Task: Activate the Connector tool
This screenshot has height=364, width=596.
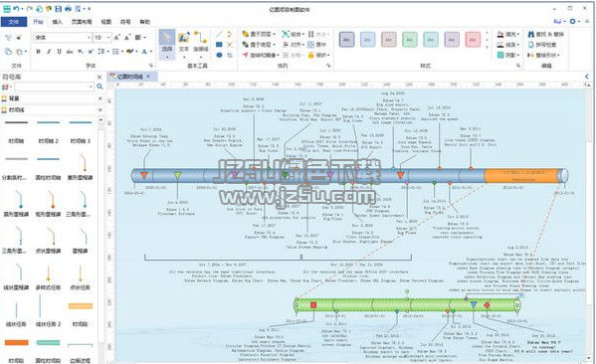Action: point(200,45)
